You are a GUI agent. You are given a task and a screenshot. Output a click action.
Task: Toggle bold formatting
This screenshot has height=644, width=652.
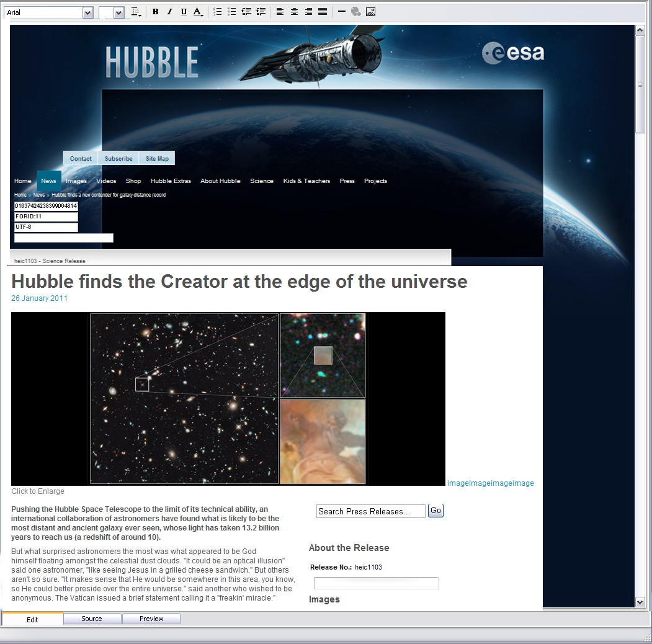pos(156,12)
